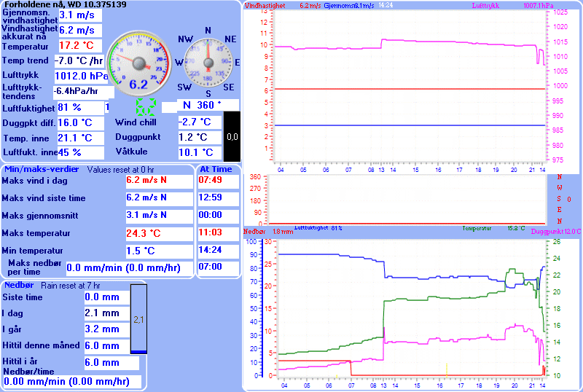Screen dimensions: 583x392
Task: Click the wind speed gauge dial
Action: click(x=138, y=63)
